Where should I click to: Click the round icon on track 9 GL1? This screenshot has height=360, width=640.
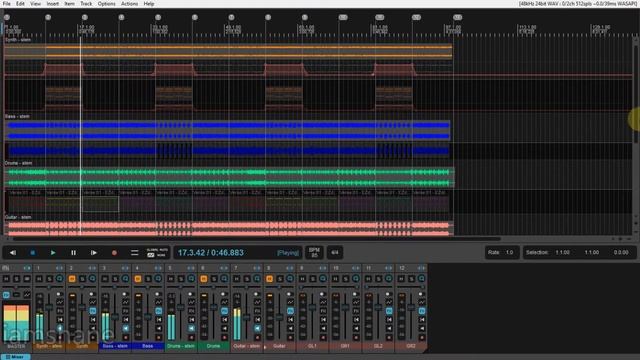click(x=322, y=279)
